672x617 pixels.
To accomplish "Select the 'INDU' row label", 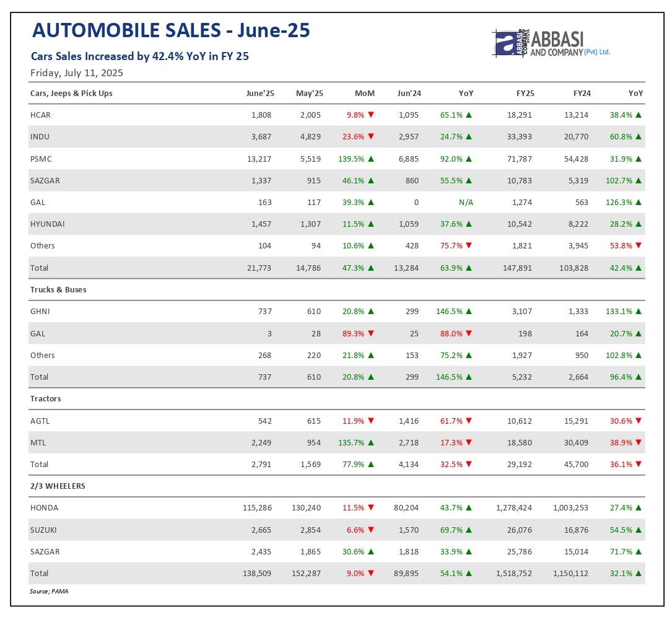I will point(40,137).
